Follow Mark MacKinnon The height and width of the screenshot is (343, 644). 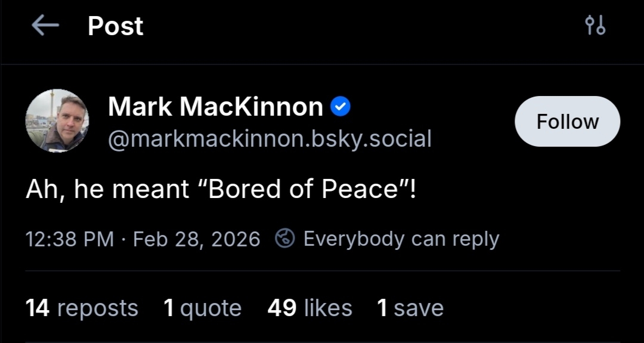pos(567,122)
